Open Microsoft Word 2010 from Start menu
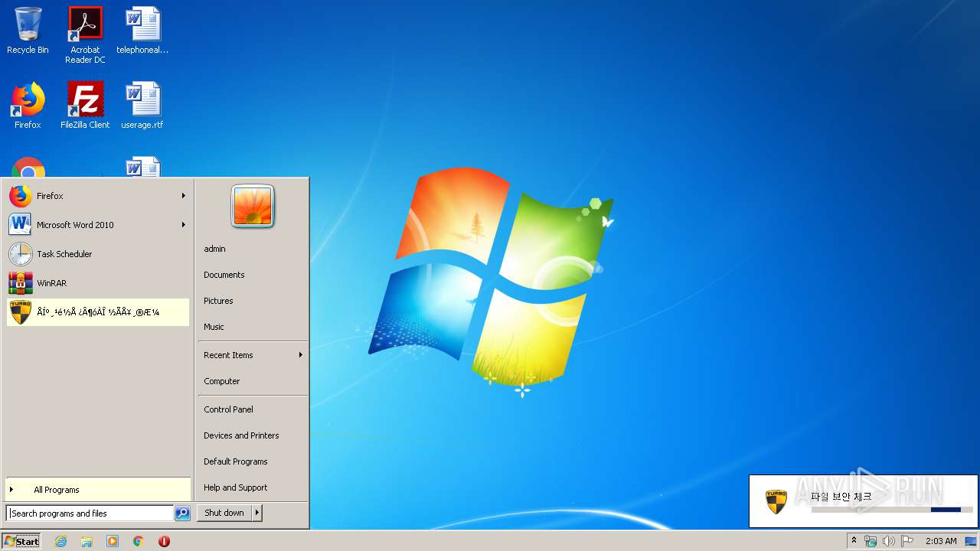Viewport: 980px width, 551px height. pos(97,225)
